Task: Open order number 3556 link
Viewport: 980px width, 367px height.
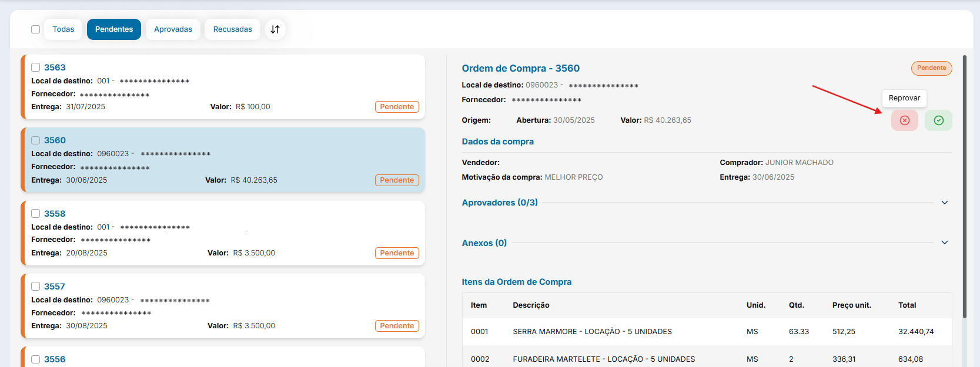Action: coord(55,359)
